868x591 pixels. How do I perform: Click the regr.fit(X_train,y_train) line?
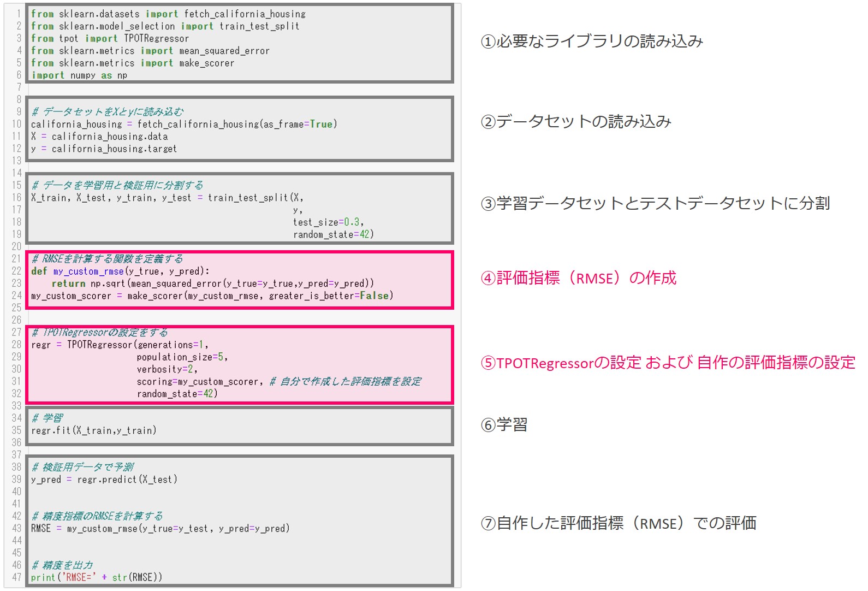94,430
